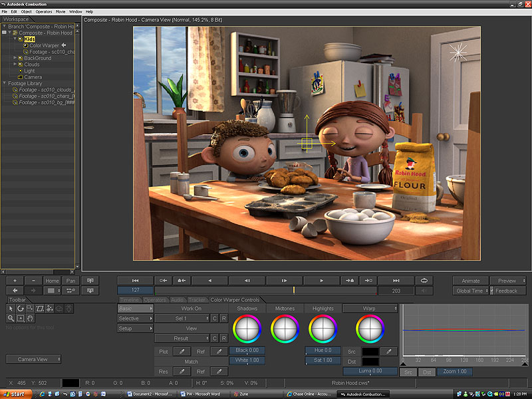Toggle the Composite - Robin Hood visibility box

(4, 33)
